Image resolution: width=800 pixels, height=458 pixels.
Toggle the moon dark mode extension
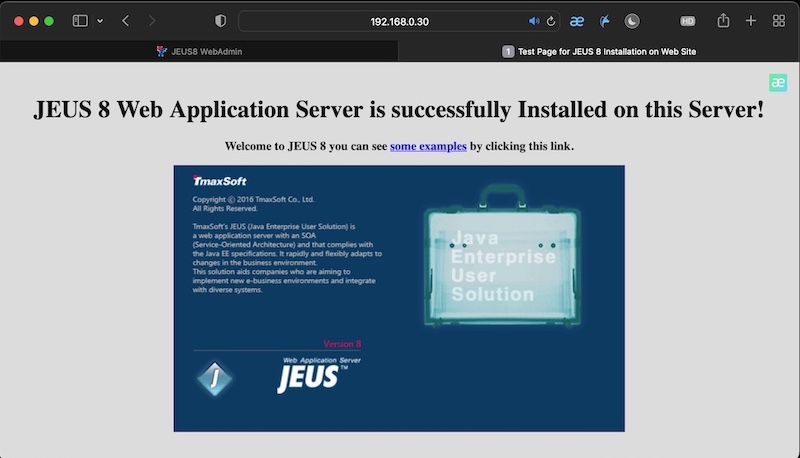[x=632, y=21]
